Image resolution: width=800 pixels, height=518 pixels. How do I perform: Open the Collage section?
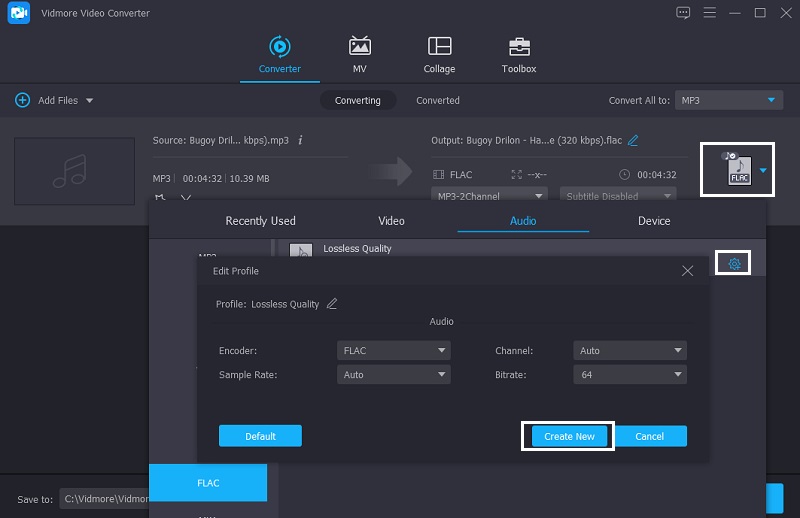(439, 47)
